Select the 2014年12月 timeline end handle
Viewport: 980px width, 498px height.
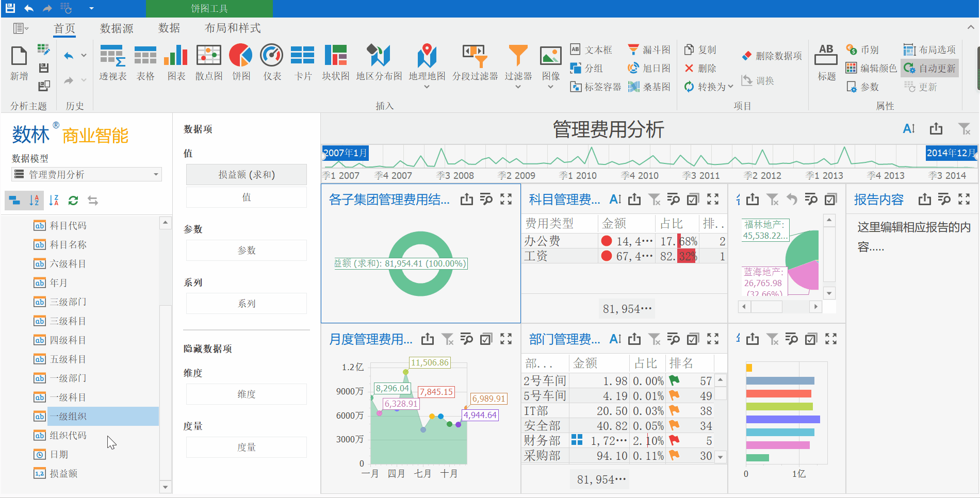(952, 153)
